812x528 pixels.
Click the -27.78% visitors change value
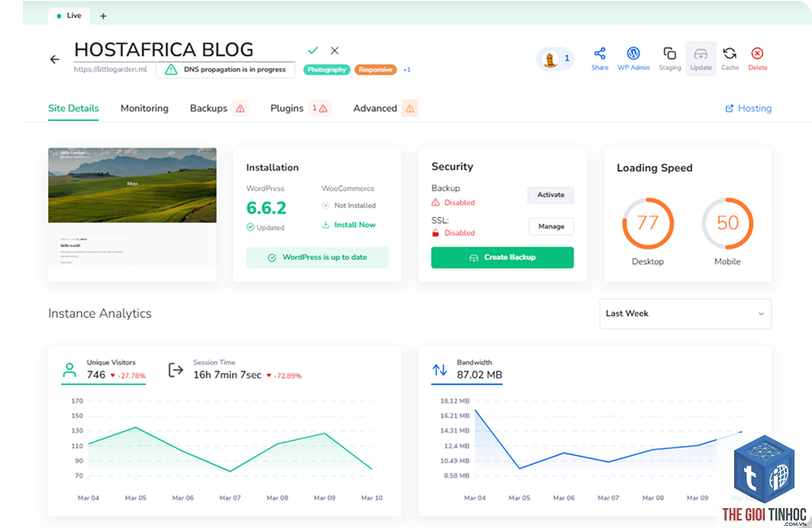pyautogui.click(x=132, y=375)
